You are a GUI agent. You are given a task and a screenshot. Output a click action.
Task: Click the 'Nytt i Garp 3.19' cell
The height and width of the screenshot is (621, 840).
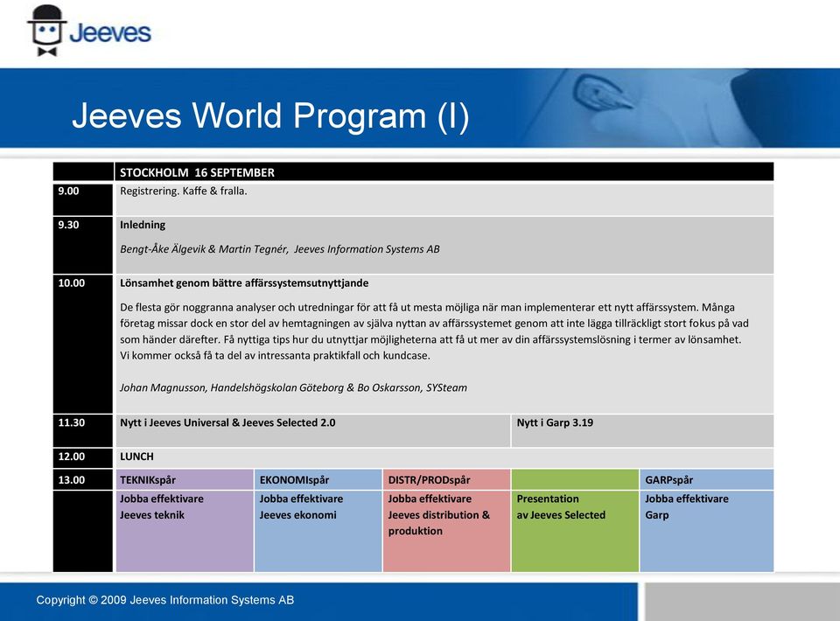643,430
